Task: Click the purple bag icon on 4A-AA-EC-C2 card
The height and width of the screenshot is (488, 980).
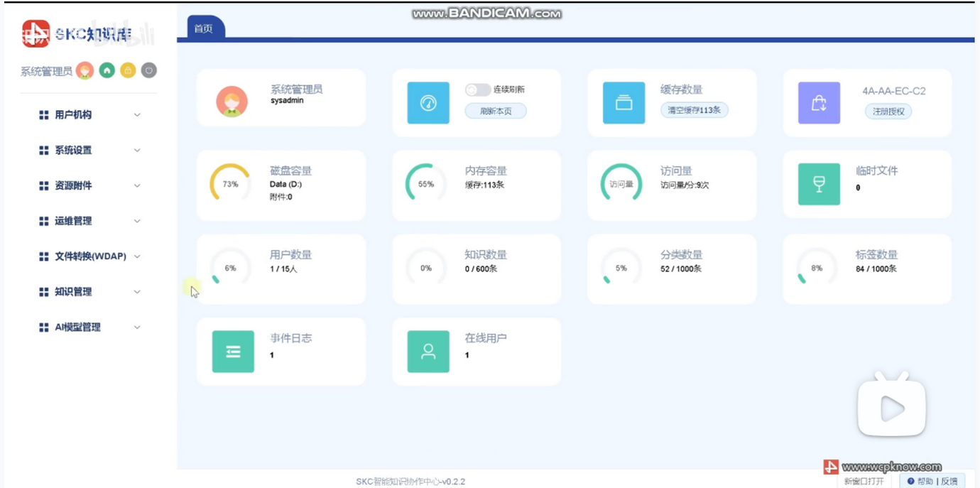Action: [x=819, y=102]
